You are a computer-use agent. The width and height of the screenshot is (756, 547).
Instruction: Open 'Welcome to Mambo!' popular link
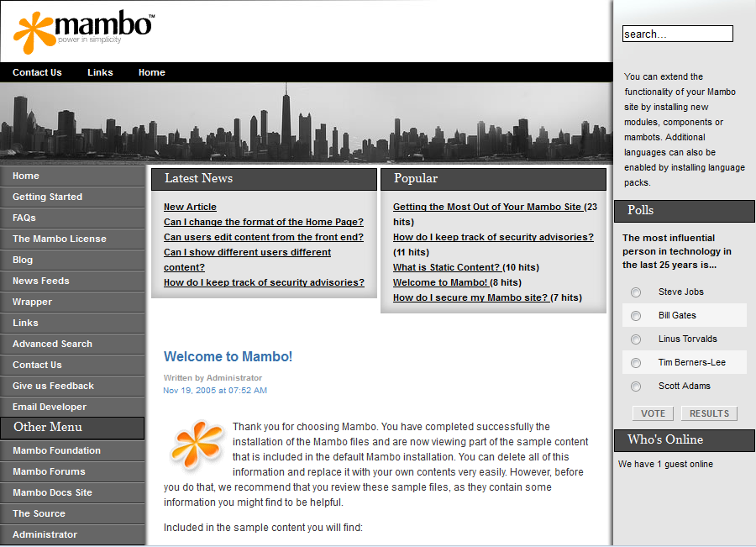coord(440,282)
